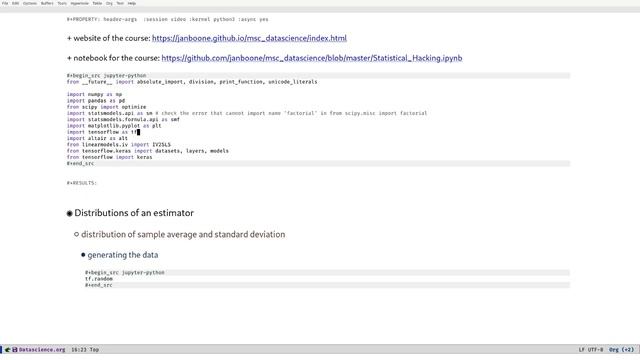Click the '#+RESULTS:' line
Image resolution: width=640 pixels, height=360 pixels.
pos(82,183)
